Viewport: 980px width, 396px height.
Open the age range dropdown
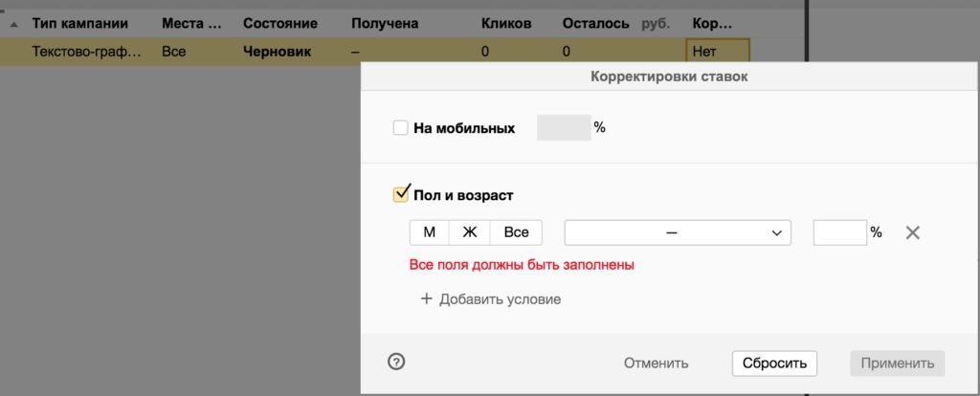click(678, 232)
